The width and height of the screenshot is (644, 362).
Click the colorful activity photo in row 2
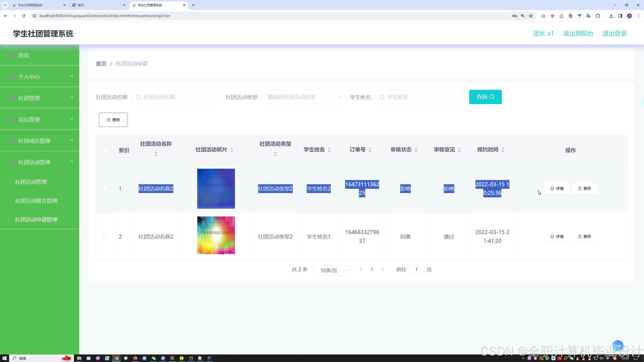216,235
